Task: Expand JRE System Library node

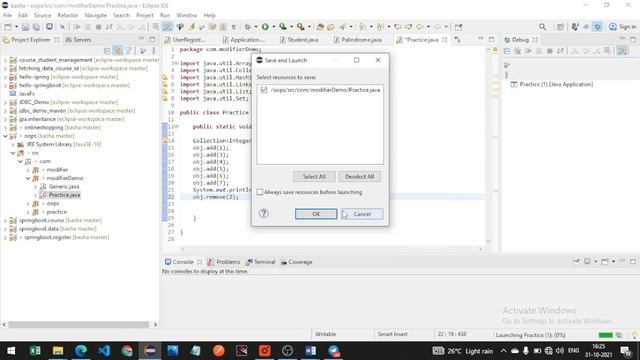Action: [x=13, y=144]
